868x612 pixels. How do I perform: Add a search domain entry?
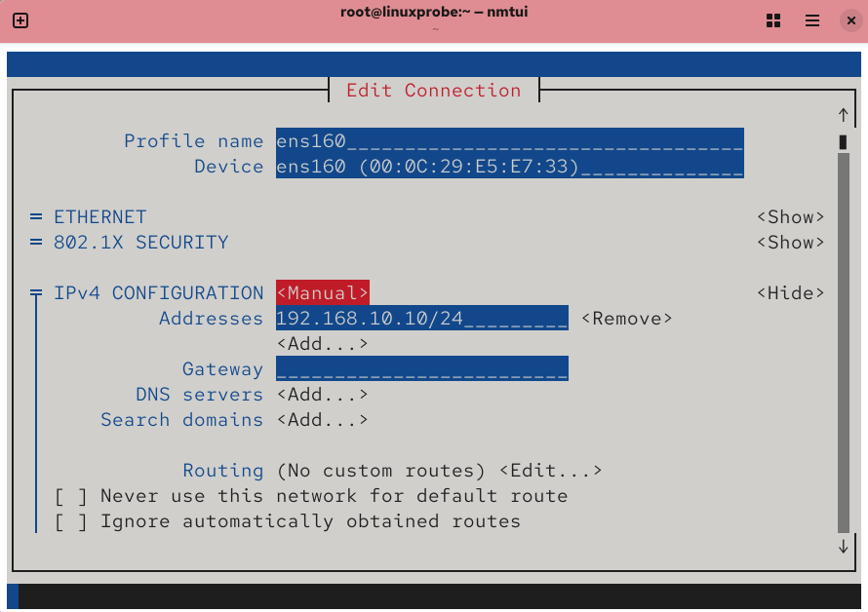pos(323,420)
